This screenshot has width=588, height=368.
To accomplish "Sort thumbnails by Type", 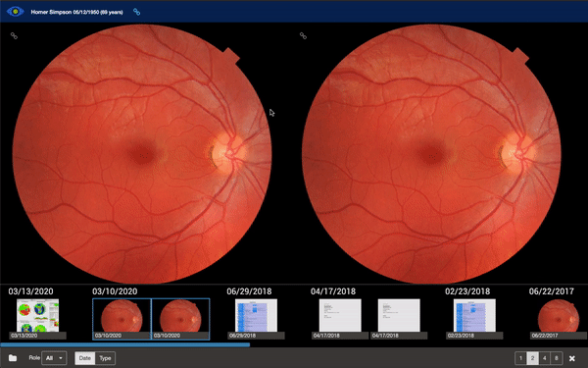I will point(106,358).
